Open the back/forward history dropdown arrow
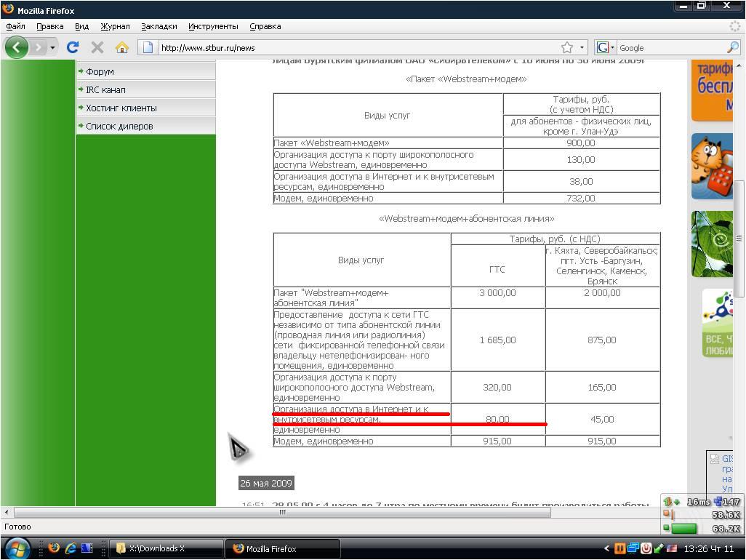746x560 pixels. [x=52, y=48]
